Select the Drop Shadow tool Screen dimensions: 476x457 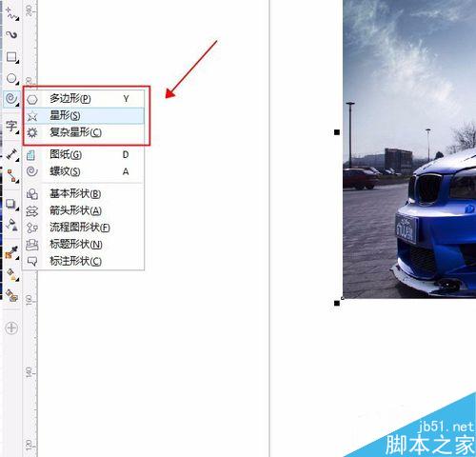pos(12,204)
